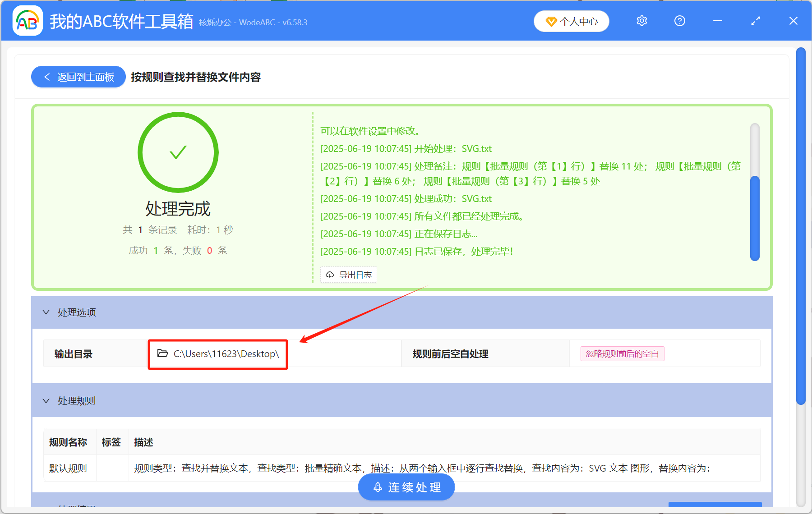Click the ABC app logo icon
Viewport: 812px width, 514px height.
[27, 20]
